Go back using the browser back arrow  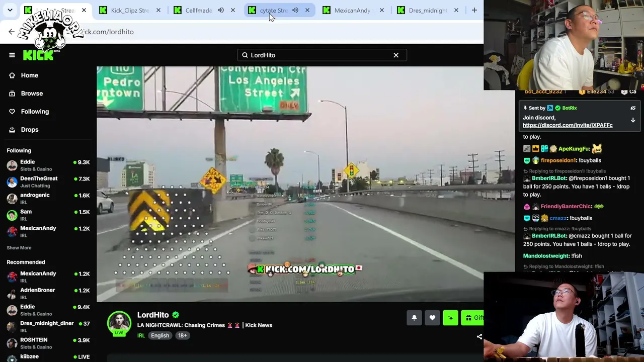[x=12, y=32]
